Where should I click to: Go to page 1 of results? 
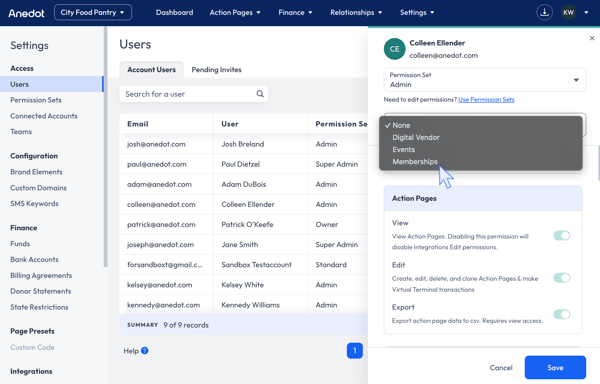355,351
